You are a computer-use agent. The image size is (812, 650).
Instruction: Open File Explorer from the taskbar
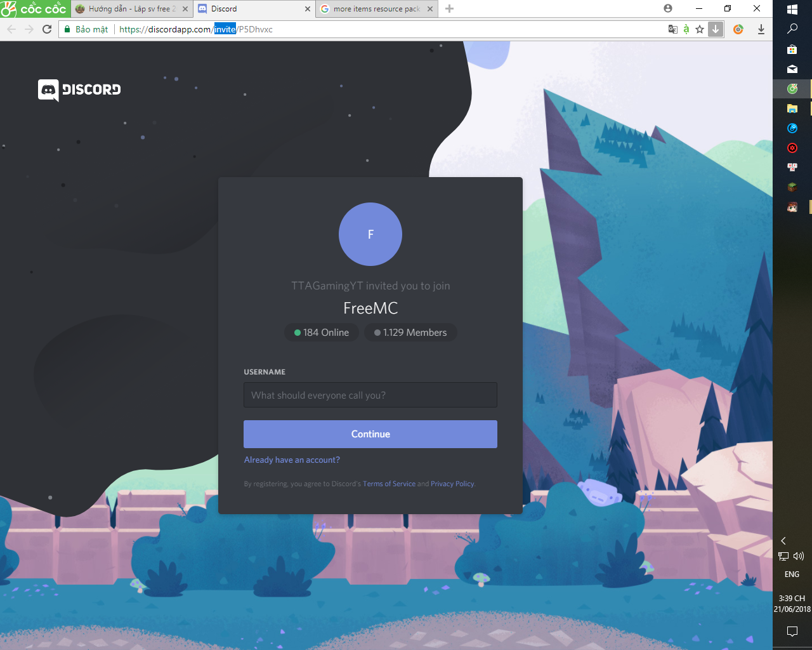pos(792,109)
